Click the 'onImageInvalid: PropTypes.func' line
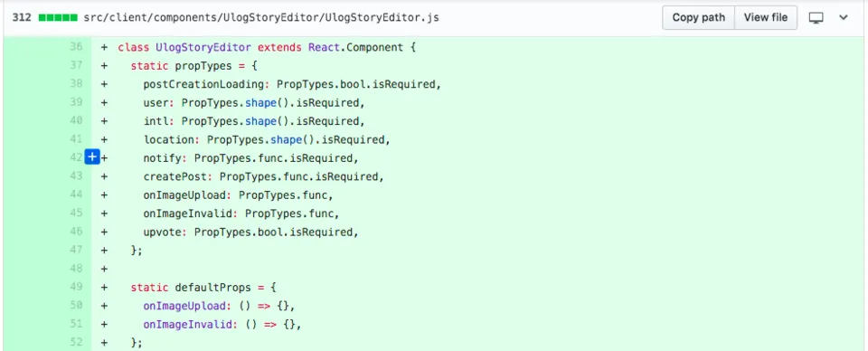This screenshot has width=868, height=351. [x=242, y=213]
